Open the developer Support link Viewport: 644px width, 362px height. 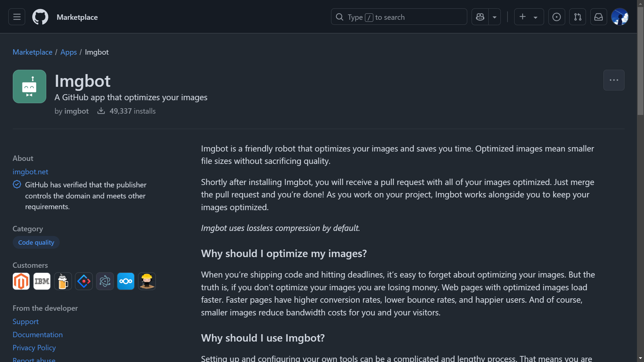[x=25, y=321]
